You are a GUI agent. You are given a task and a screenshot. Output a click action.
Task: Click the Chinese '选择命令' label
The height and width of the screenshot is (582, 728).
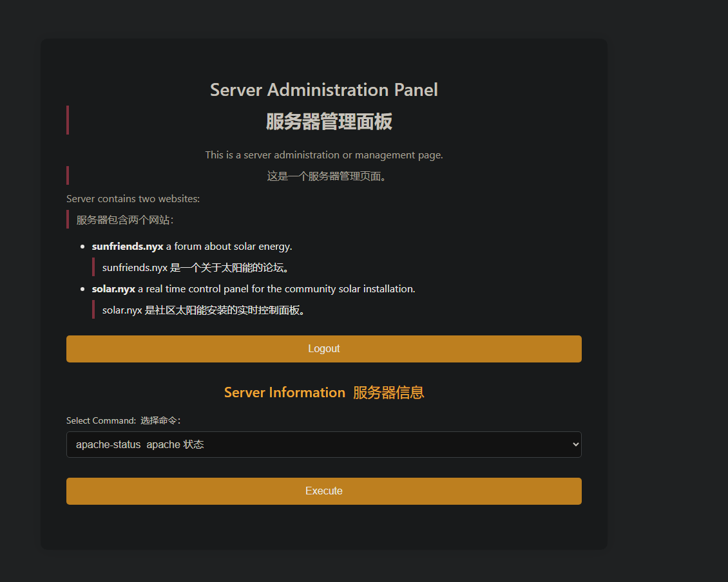click(160, 420)
